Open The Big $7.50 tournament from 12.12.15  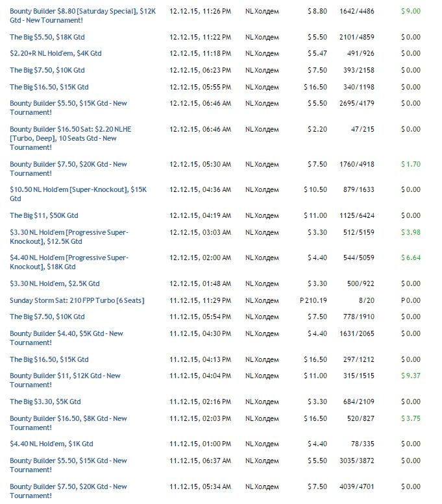coord(47,70)
